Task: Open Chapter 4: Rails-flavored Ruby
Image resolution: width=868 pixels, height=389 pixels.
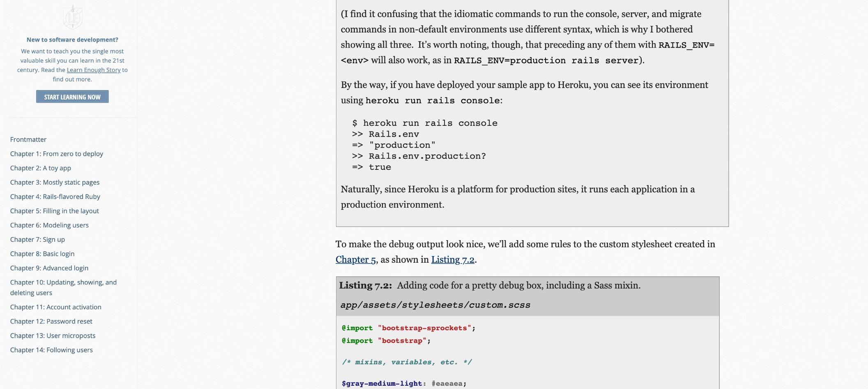Action: pyautogui.click(x=55, y=197)
